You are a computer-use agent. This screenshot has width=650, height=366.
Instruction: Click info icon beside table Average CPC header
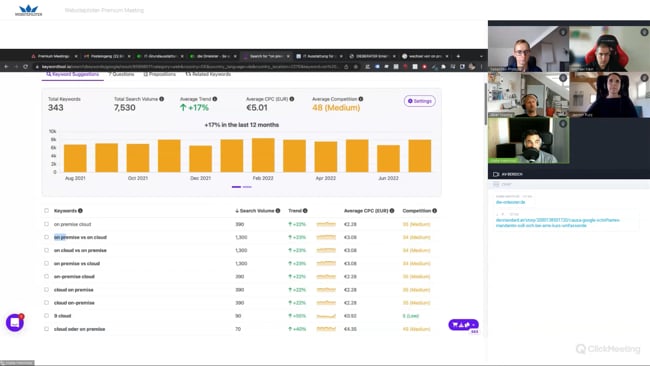pyautogui.click(x=392, y=211)
